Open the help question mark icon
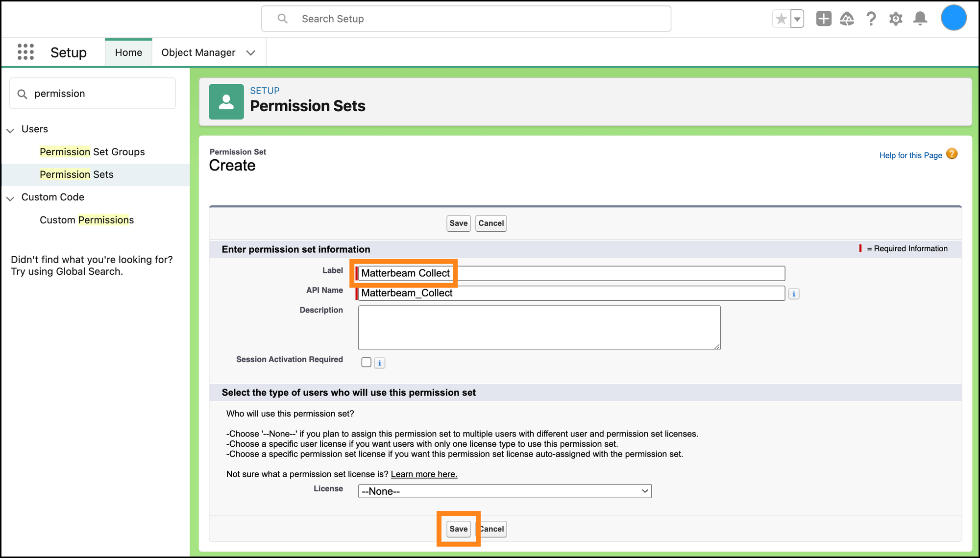 [x=871, y=19]
